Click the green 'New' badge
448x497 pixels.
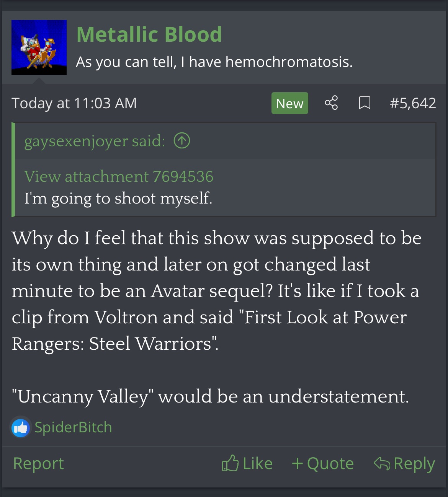pyautogui.click(x=289, y=103)
